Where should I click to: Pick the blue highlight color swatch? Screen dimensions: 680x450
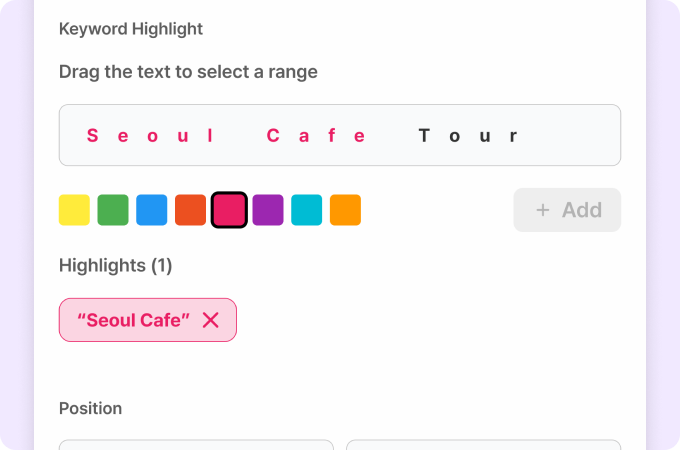point(152,210)
